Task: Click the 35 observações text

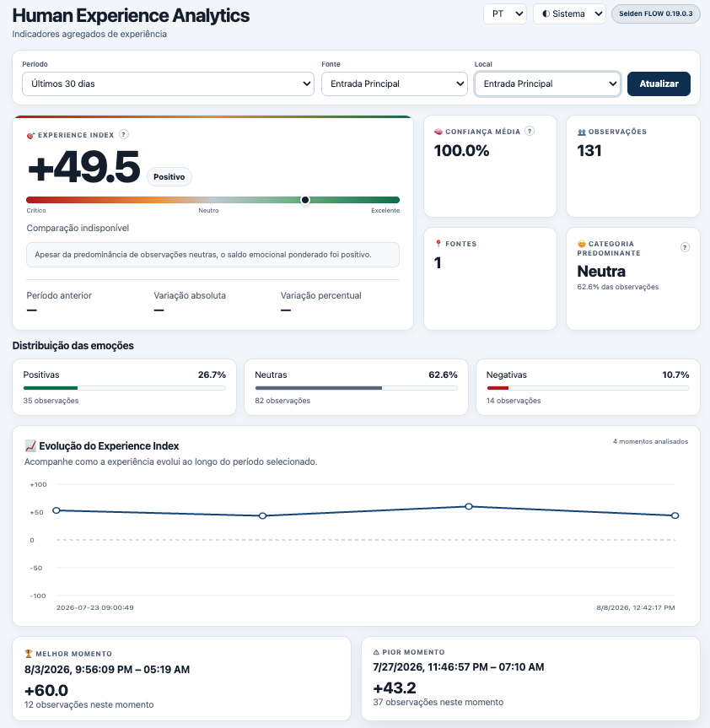Action: pos(51,401)
